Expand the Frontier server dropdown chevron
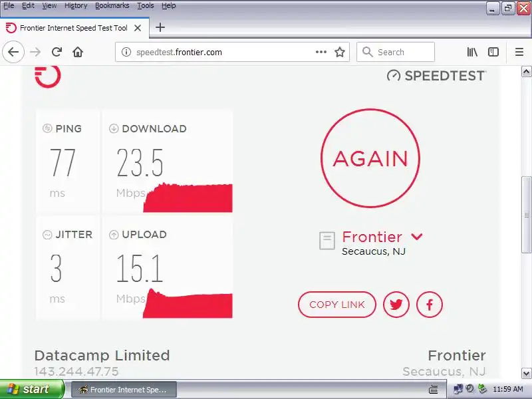Screen dimensions: 532x399 pos(417,237)
